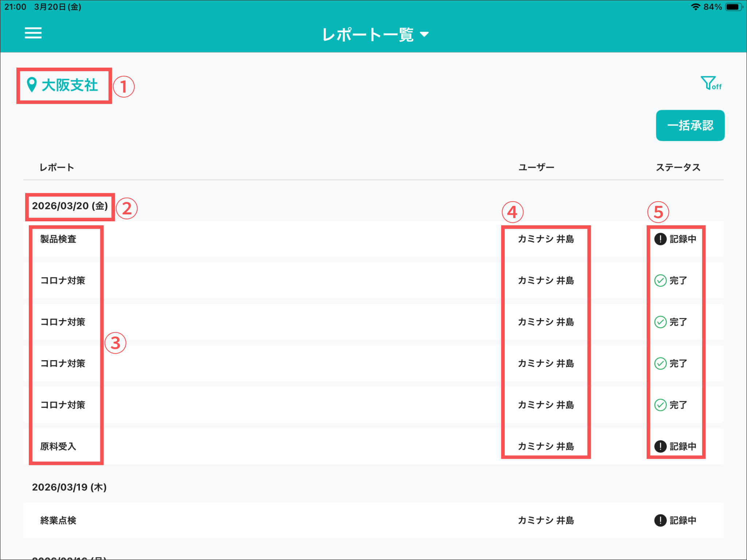Open the 原料受入 report

(58, 447)
